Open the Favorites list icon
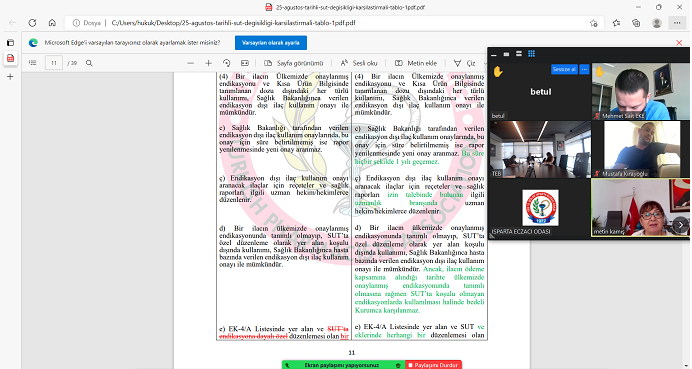The width and height of the screenshot is (692, 369). tap(617, 23)
